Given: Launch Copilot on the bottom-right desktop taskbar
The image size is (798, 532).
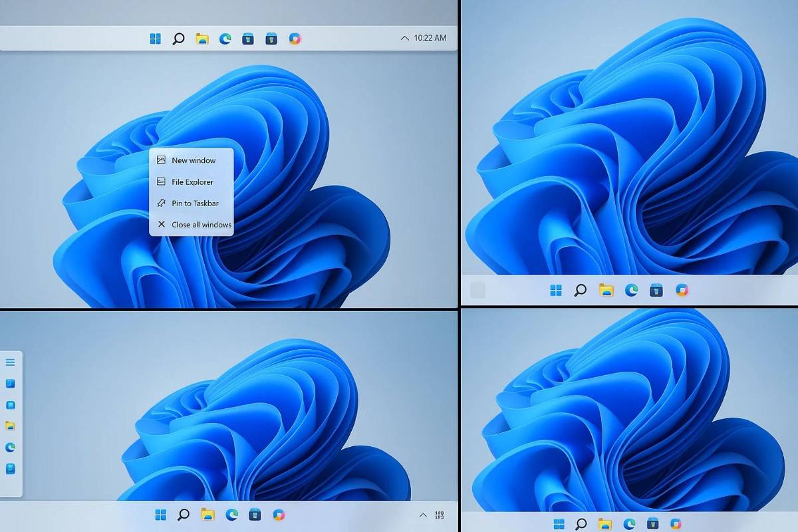Looking at the screenshot, I should [x=676, y=523].
